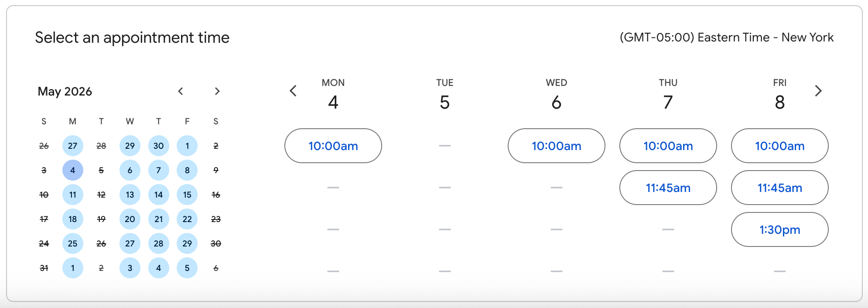
Task: Pick the 1:30pm slot on Friday the 8th
Action: (779, 229)
